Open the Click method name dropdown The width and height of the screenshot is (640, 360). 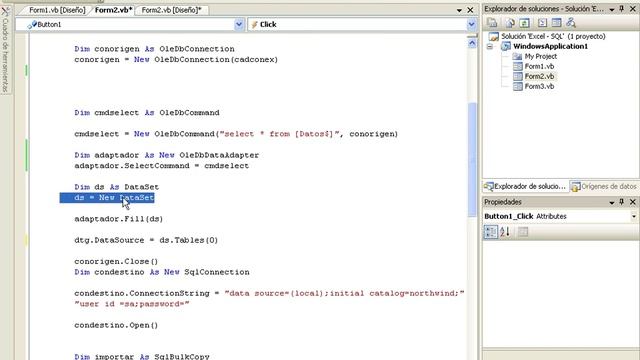click(x=471, y=24)
